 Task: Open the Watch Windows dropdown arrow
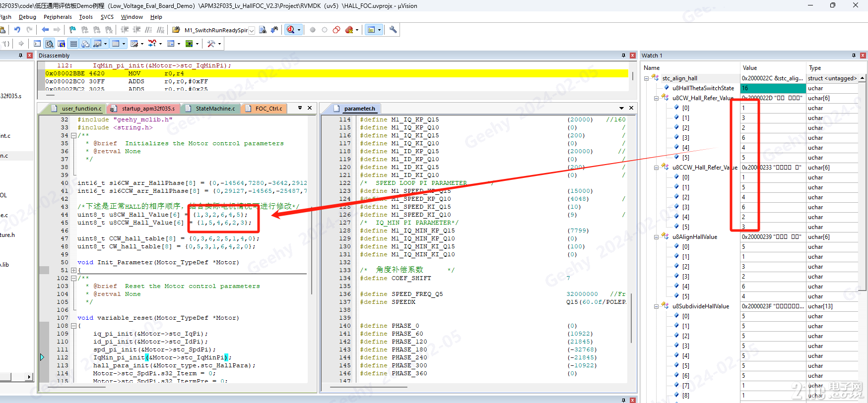[105, 44]
